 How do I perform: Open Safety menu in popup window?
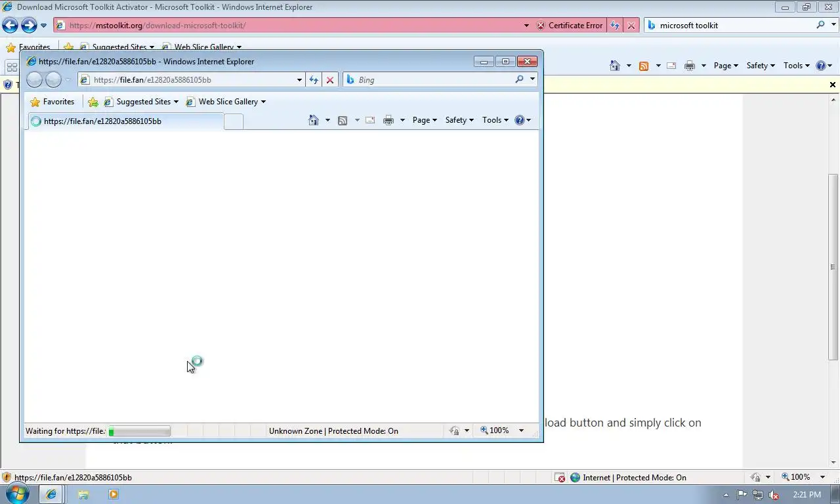click(459, 120)
